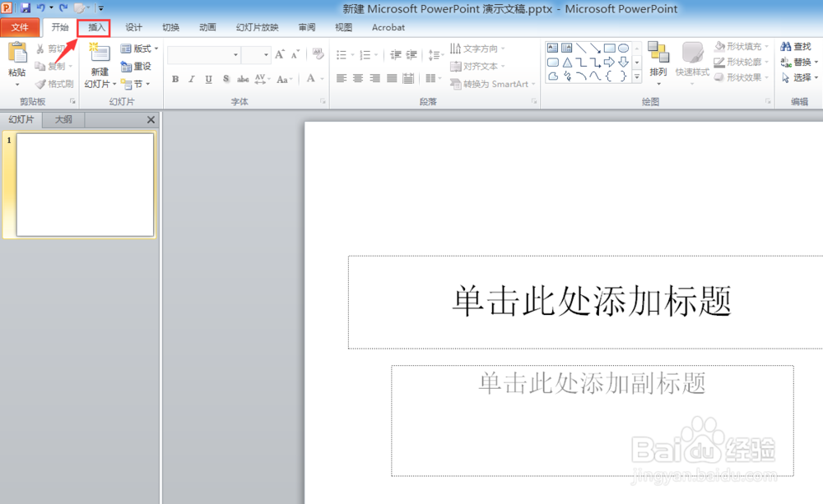The height and width of the screenshot is (504, 823).
Task: Toggle bold formatting
Action: coord(174,79)
